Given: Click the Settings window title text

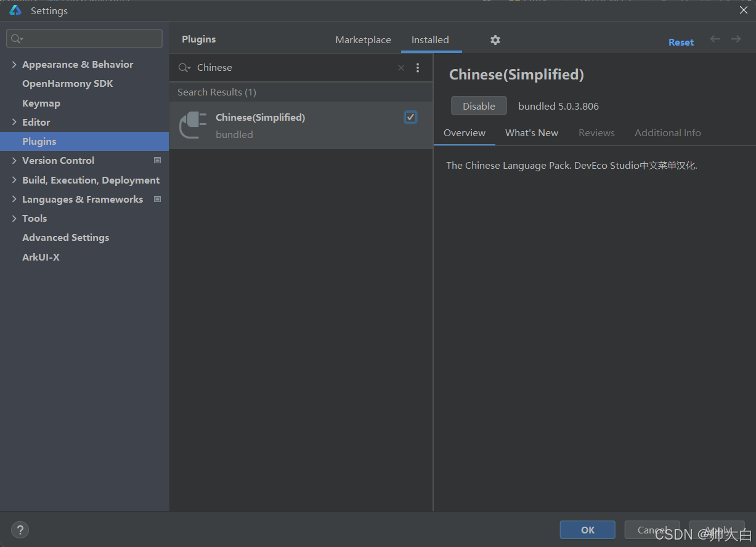Looking at the screenshot, I should coord(49,10).
